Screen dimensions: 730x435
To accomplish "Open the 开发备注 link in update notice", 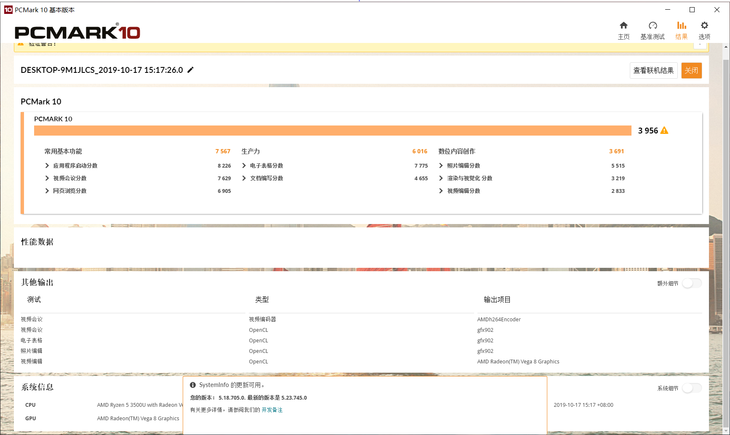I will click(272, 410).
